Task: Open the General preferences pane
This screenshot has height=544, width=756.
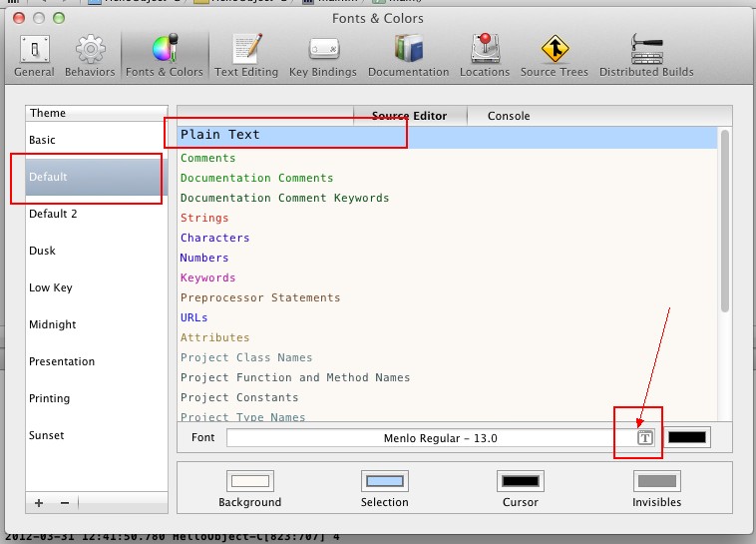Action: point(34,56)
